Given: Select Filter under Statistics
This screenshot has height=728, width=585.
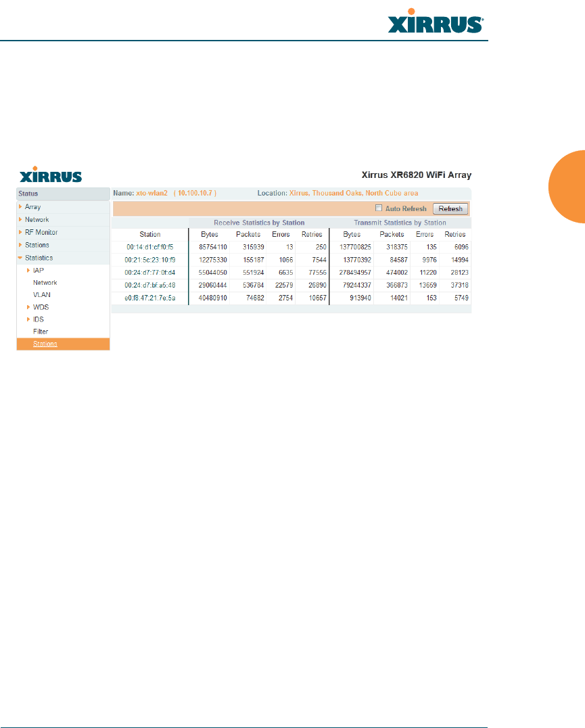Looking at the screenshot, I should [41, 332].
